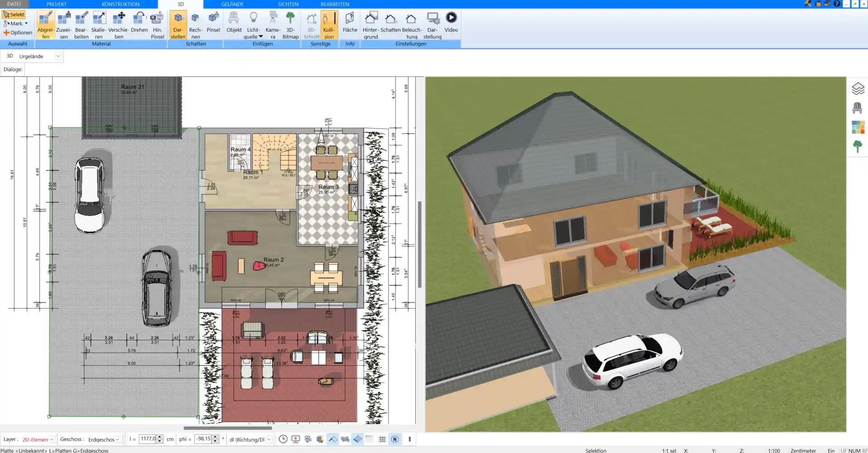Open the furniture chair sidebar icon

click(858, 108)
